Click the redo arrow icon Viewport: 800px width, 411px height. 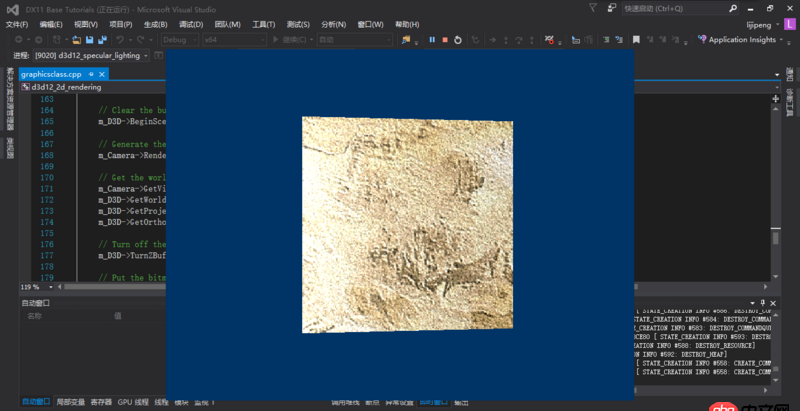coord(139,40)
